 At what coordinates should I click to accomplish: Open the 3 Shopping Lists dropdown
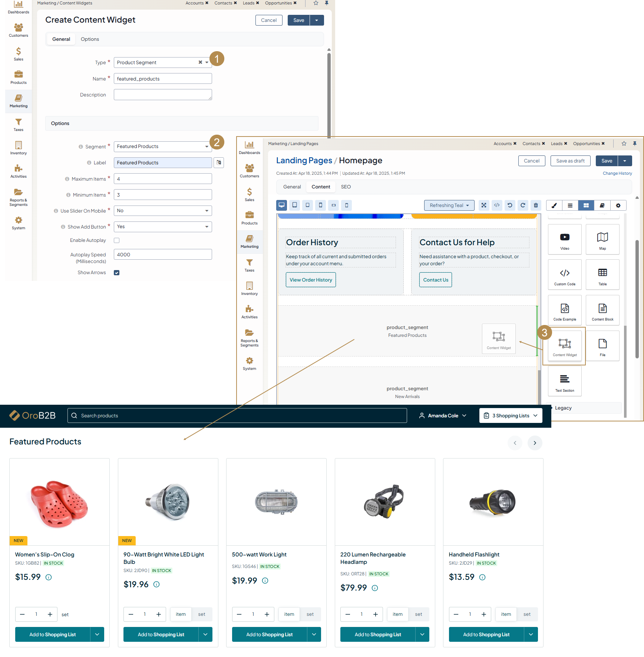511,416
